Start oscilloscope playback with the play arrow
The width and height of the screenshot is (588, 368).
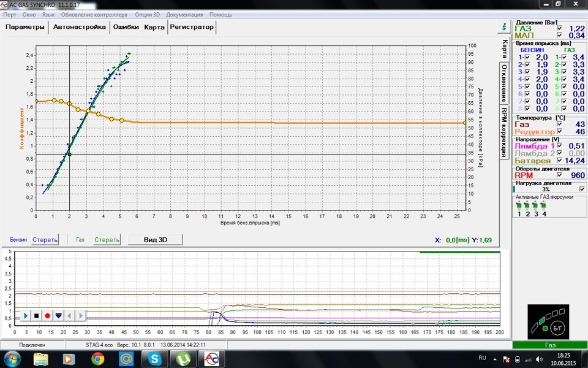coord(26,316)
